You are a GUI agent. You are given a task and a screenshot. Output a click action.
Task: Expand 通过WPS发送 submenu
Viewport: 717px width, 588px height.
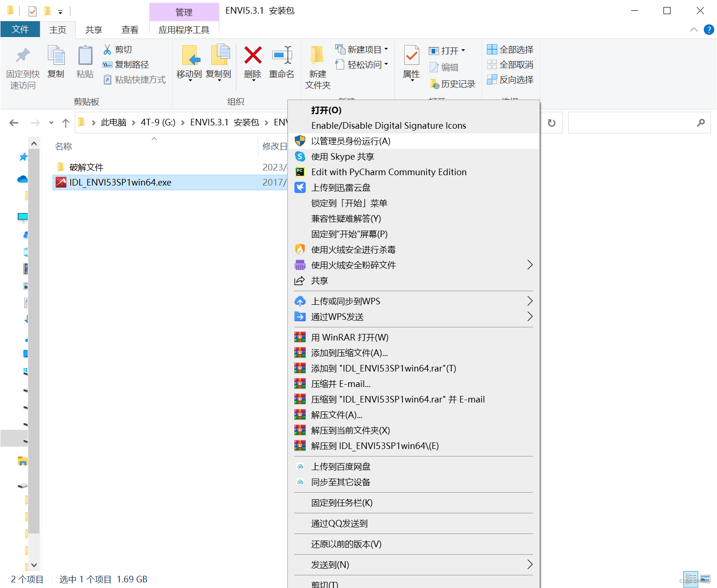[x=530, y=317]
